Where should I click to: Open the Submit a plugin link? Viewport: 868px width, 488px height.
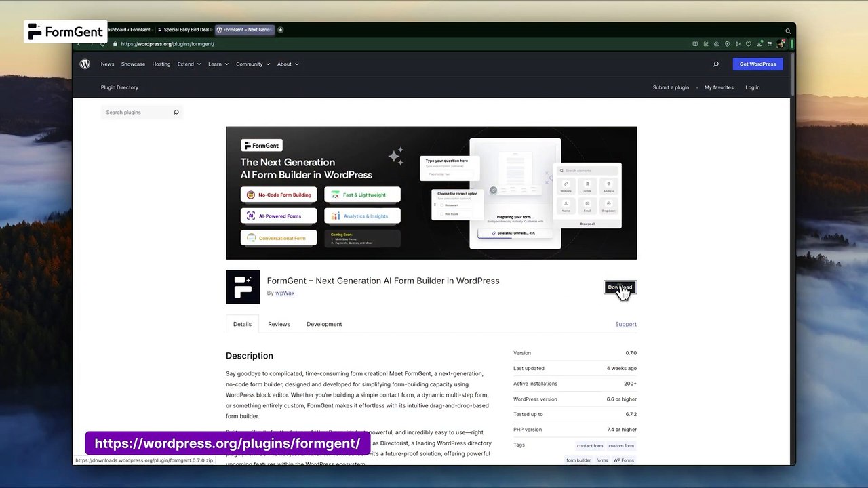click(671, 87)
